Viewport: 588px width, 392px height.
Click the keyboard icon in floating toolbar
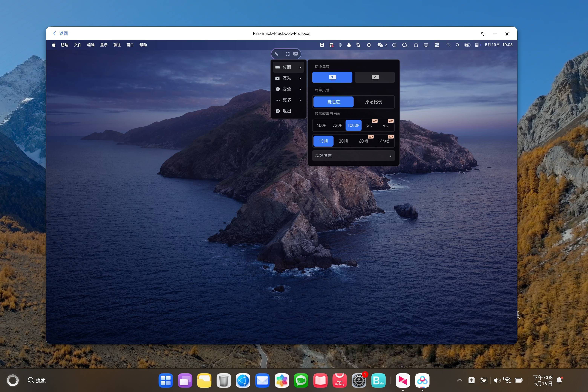(296, 54)
